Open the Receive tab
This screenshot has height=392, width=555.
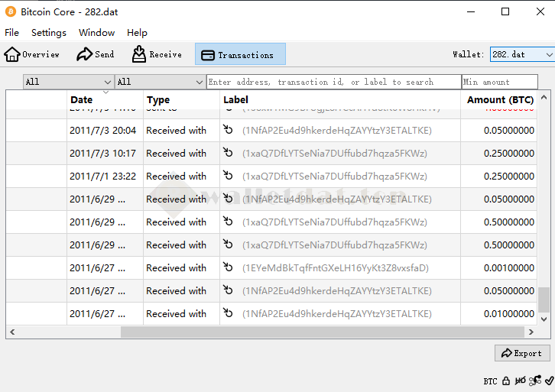pos(157,54)
